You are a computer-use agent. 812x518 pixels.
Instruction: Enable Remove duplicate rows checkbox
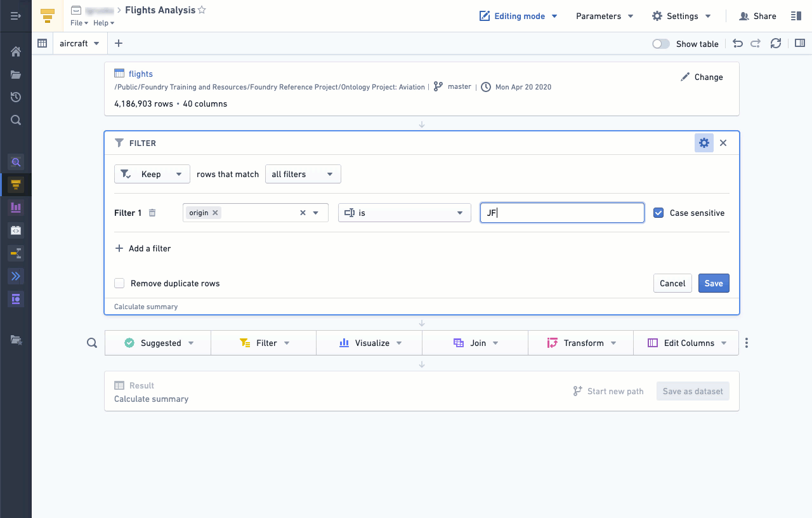coord(119,283)
